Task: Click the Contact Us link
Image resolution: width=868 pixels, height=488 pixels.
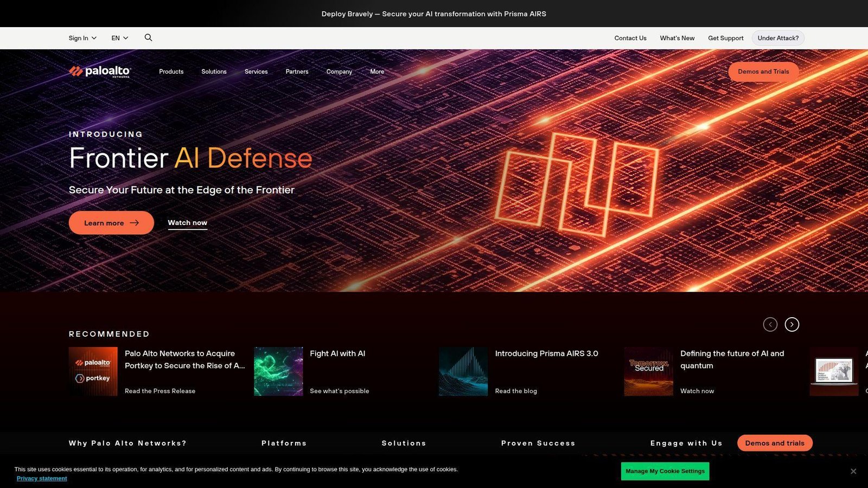Action: coord(630,38)
